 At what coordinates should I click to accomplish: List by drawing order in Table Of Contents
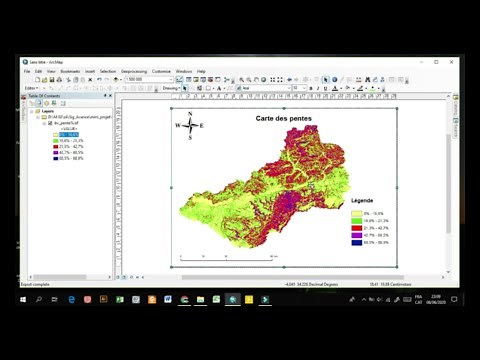32,103
